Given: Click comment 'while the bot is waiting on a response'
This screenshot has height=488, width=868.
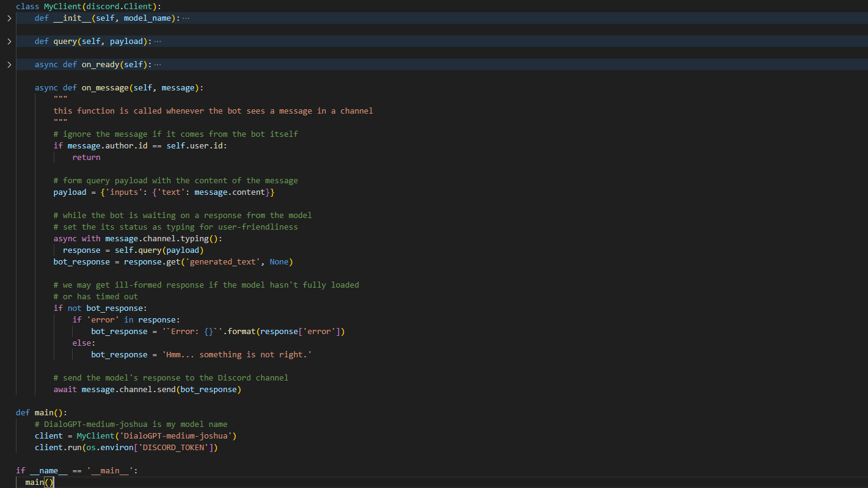Looking at the screenshot, I should click(x=183, y=216).
